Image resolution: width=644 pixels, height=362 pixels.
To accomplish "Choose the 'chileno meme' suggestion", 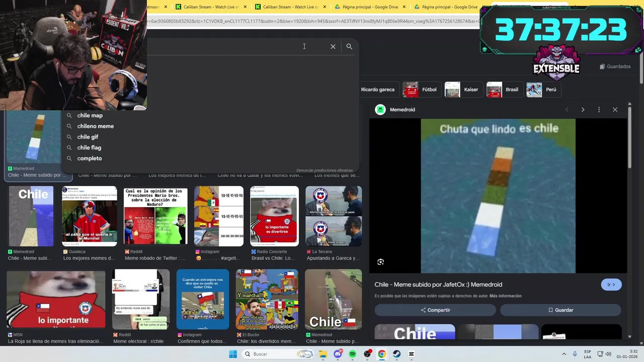I will coord(96,126).
